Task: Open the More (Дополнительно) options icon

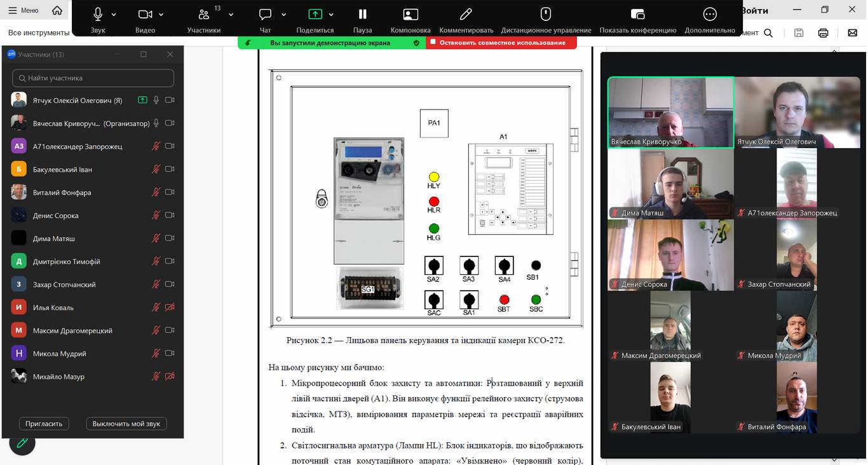Action: click(710, 14)
